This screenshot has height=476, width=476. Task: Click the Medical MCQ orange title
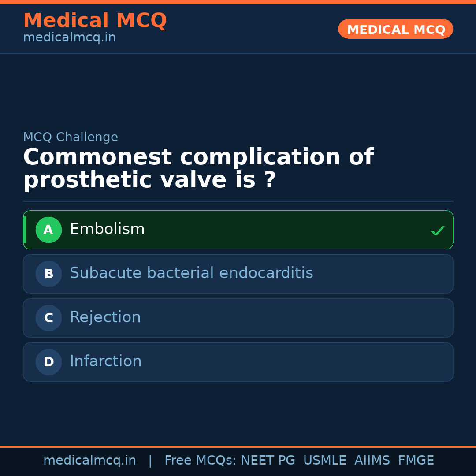click(95, 21)
